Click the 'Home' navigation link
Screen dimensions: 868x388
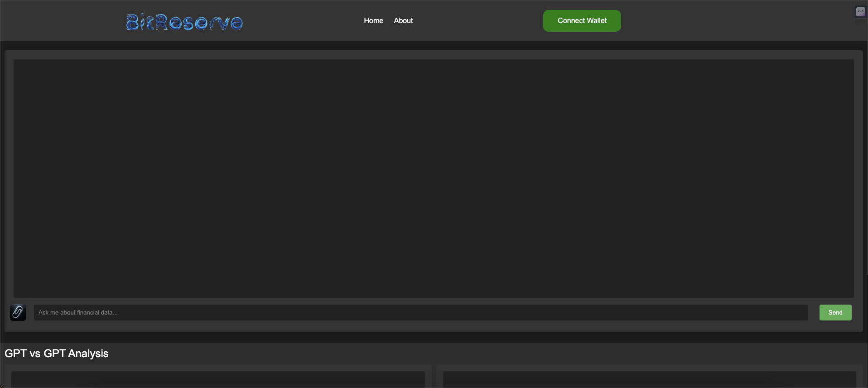(373, 21)
